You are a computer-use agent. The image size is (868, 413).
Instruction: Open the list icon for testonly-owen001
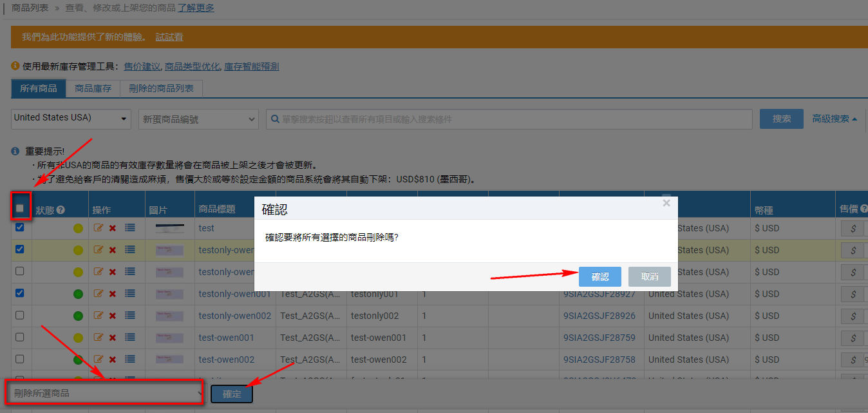130,293
